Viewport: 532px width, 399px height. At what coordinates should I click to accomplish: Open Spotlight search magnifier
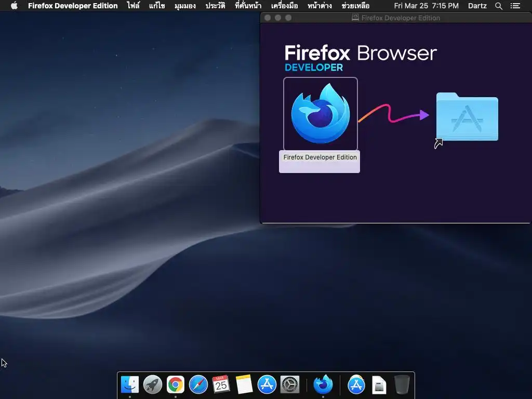[x=498, y=6]
